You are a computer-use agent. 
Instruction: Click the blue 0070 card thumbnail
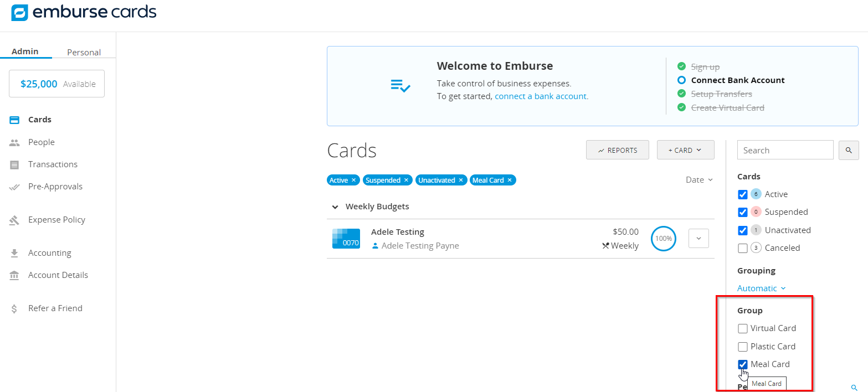click(x=346, y=239)
